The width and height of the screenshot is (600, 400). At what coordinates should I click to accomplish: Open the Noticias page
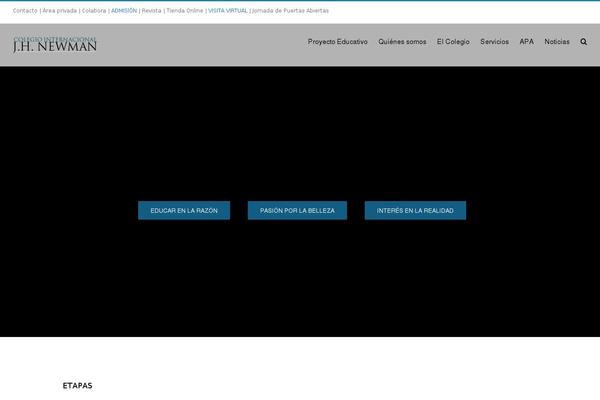coord(557,42)
